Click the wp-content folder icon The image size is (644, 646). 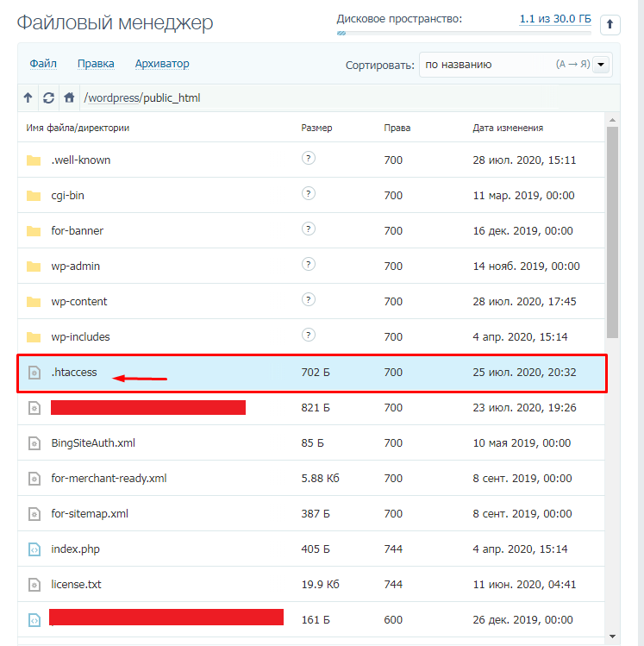[x=34, y=302]
